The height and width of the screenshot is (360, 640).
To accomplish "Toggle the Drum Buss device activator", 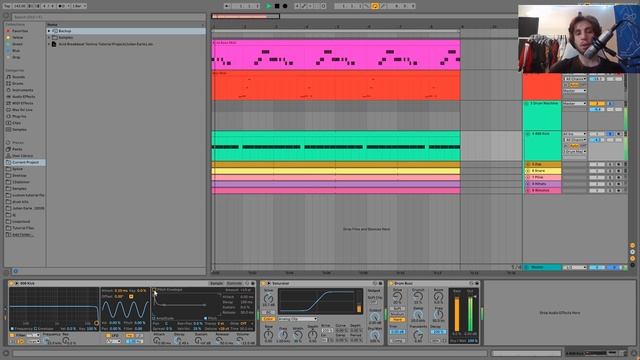I will [391, 283].
